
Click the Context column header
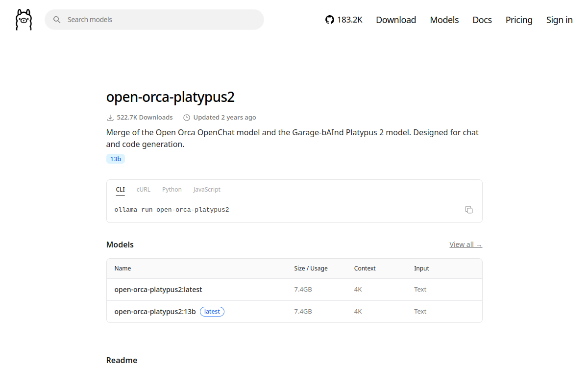coord(365,269)
